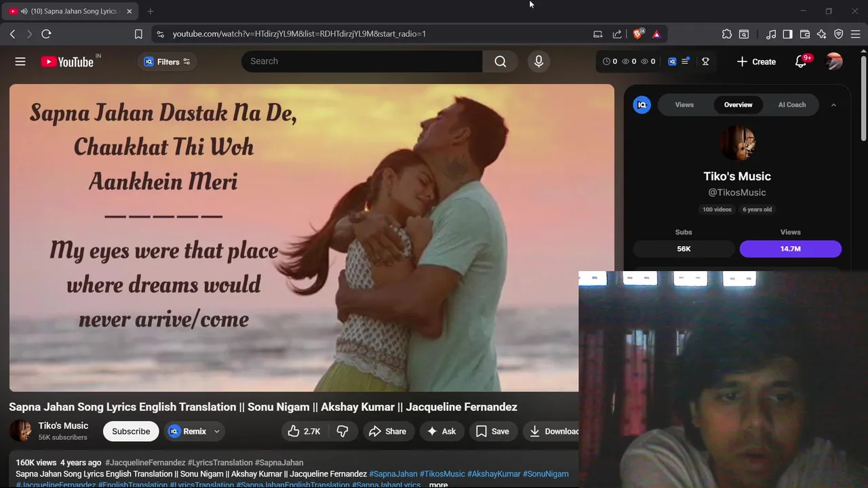Click @TikosMusic handle
The height and width of the screenshot is (488, 868).
coord(737,192)
